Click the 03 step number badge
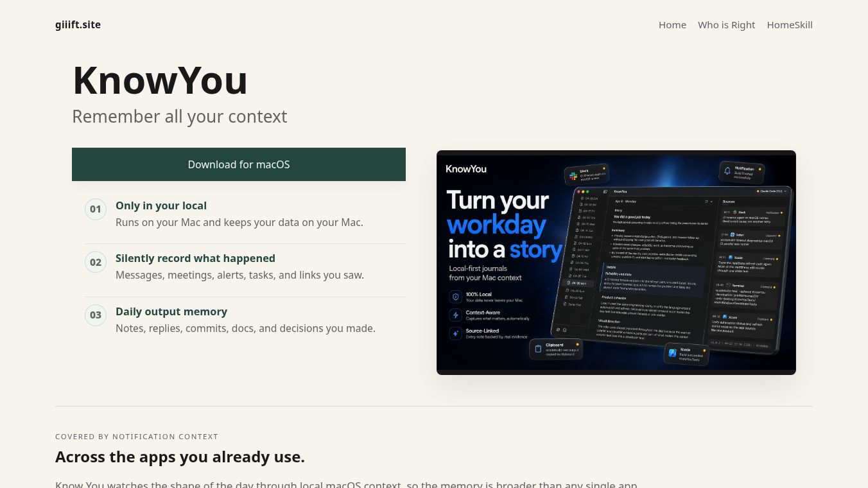 96,315
